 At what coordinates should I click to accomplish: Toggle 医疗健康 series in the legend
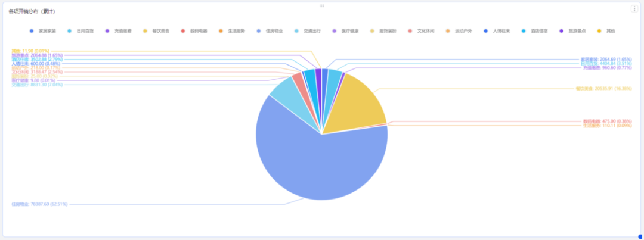[x=345, y=31]
